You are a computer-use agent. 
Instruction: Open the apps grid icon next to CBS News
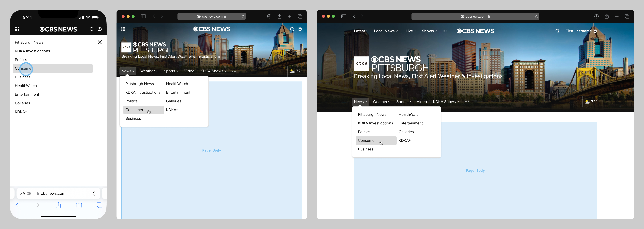click(x=123, y=29)
